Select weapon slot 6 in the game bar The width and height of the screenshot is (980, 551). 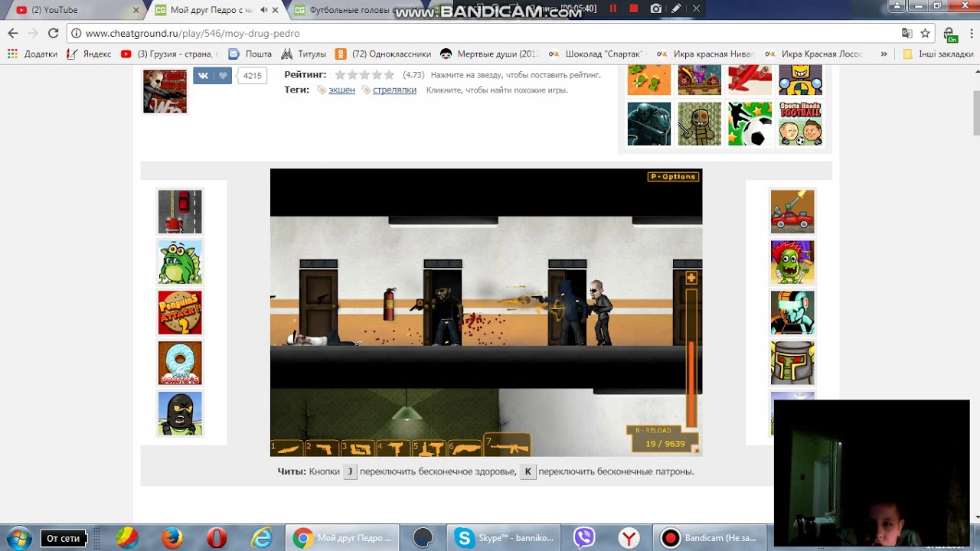[x=465, y=447]
